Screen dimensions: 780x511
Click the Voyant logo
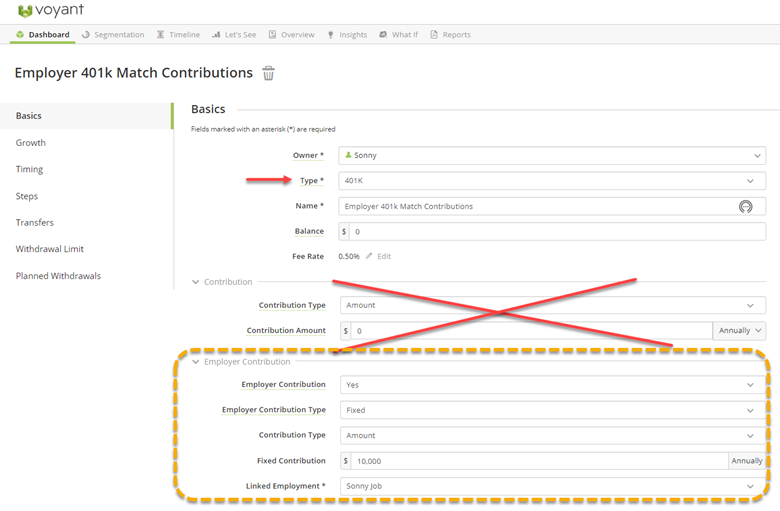[50, 10]
